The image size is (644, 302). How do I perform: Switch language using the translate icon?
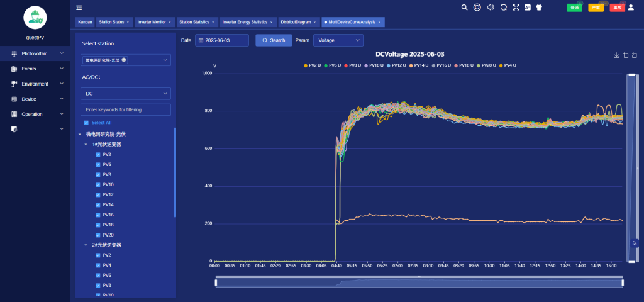[x=528, y=8]
